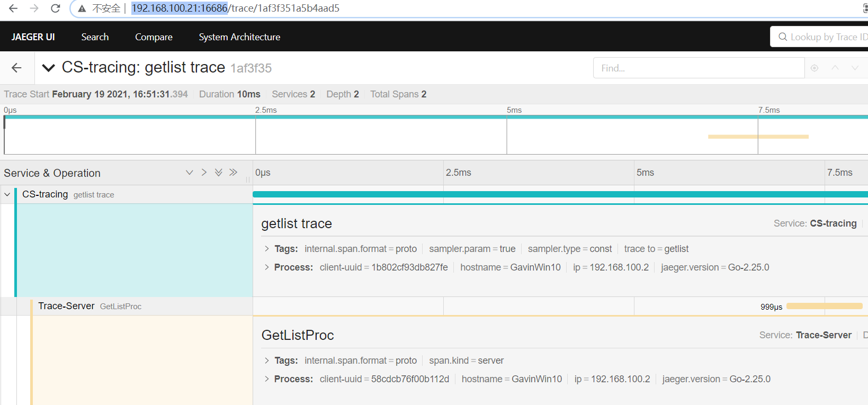Expand Process for getlist trace
Viewport: 868px width, 405px height.
(x=266, y=267)
